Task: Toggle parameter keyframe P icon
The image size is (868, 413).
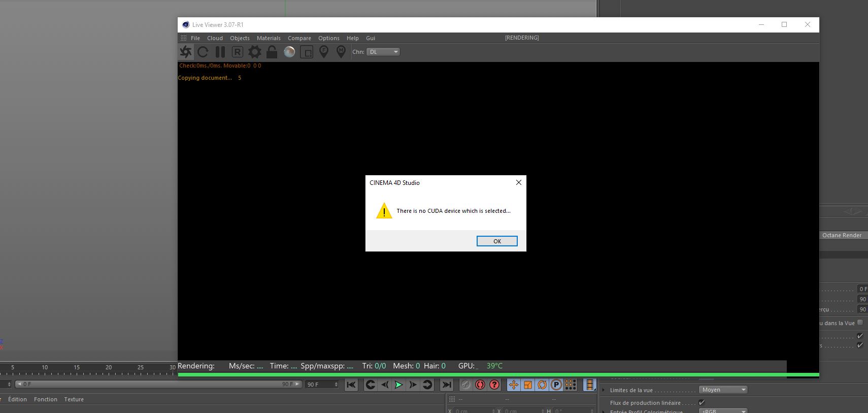Action: (x=556, y=385)
